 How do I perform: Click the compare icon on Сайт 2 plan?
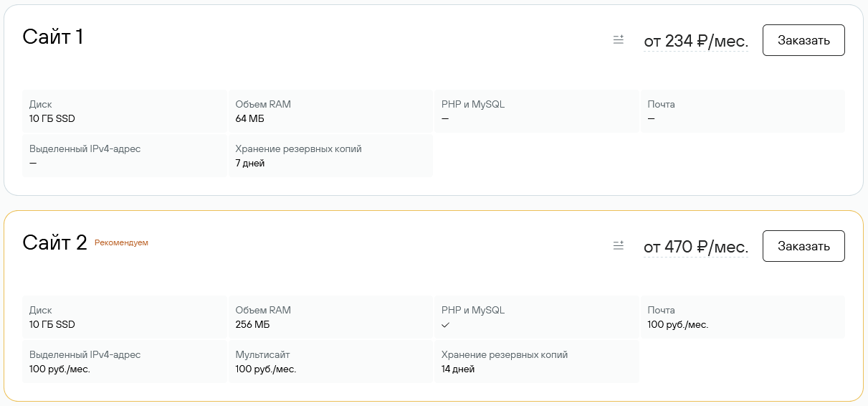[x=619, y=246]
